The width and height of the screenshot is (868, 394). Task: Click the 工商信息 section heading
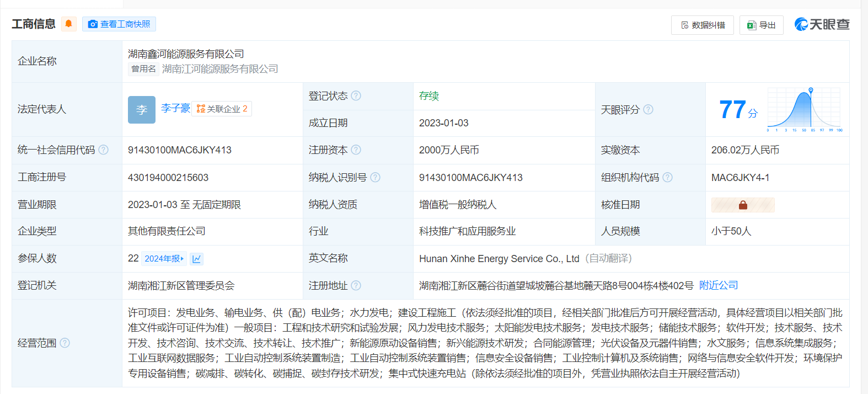34,24
